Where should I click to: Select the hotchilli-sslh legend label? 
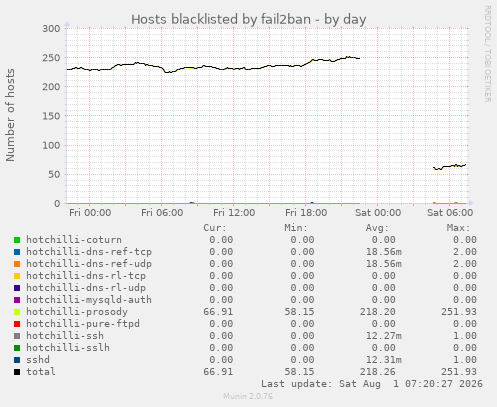68,348
